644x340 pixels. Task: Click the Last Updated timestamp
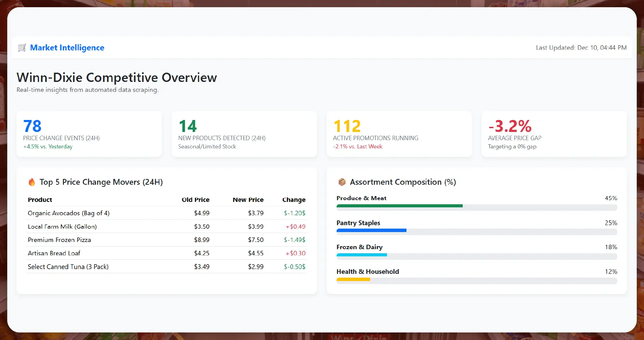[581, 48]
